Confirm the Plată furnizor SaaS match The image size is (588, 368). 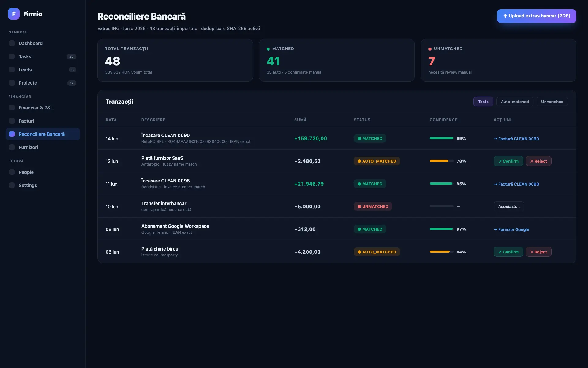[508, 161]
